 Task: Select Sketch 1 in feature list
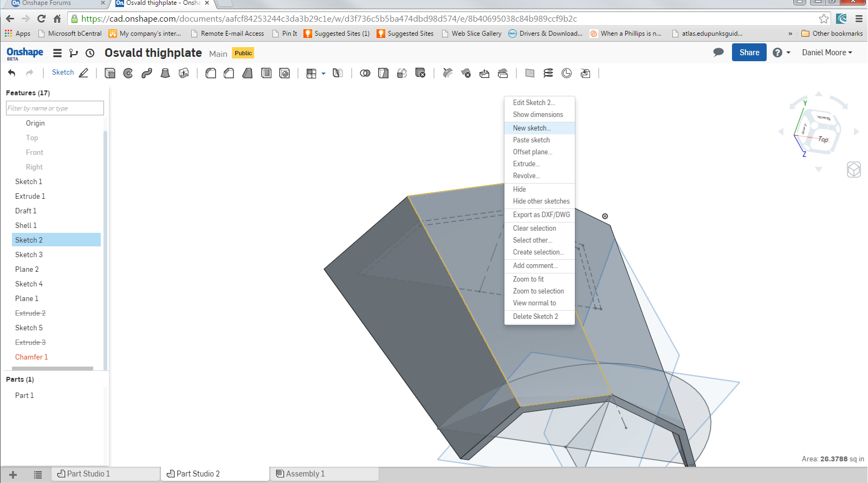point(29,181)
